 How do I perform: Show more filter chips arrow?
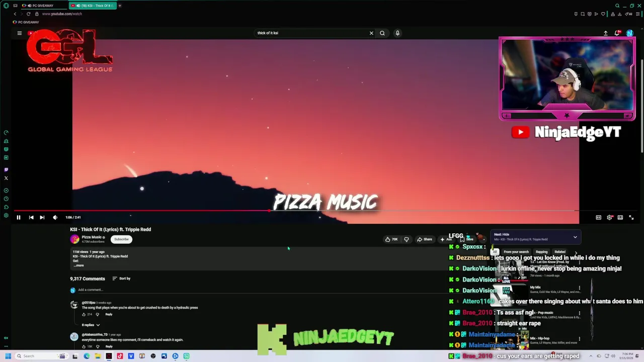point(576,252)
